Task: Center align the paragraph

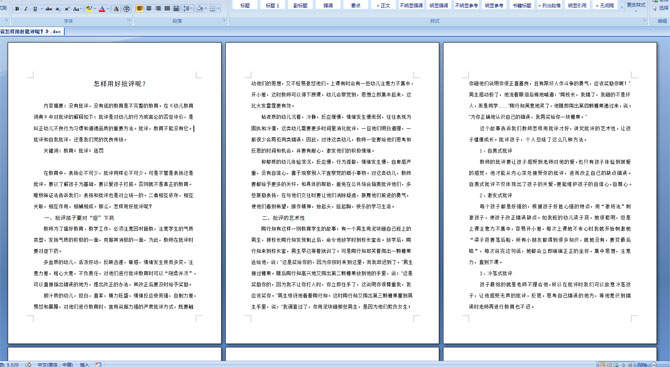Action: [x=149, y=9]
